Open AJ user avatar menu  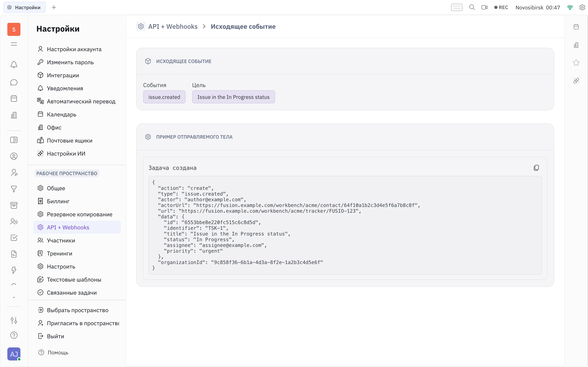pyautogui.click(x=14, y=354)
